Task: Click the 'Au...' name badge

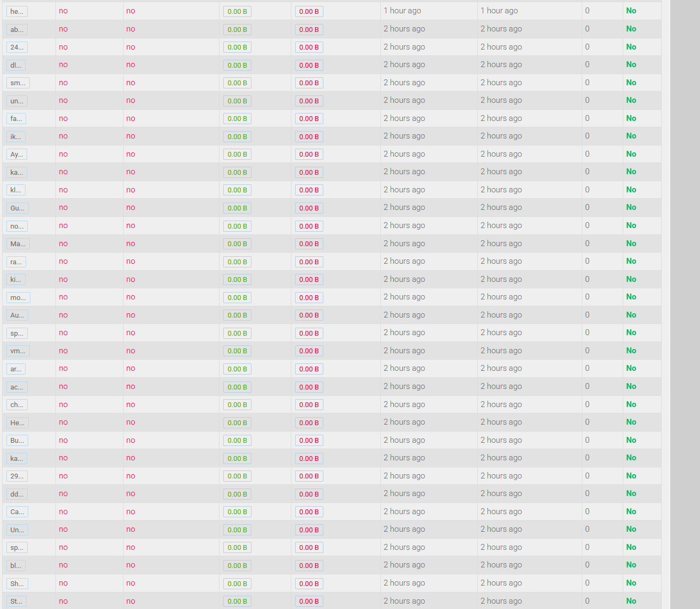Action: [x=17, y=315]
